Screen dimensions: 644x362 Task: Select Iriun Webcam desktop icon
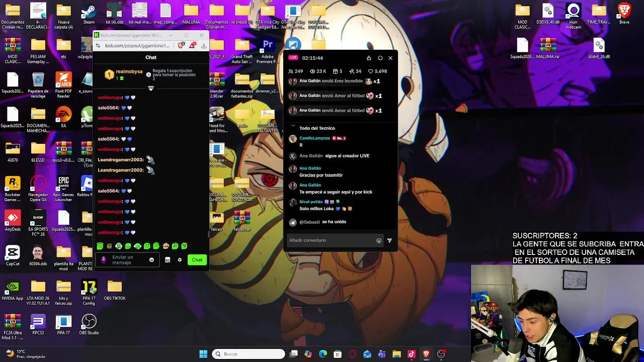coord(574,17)
